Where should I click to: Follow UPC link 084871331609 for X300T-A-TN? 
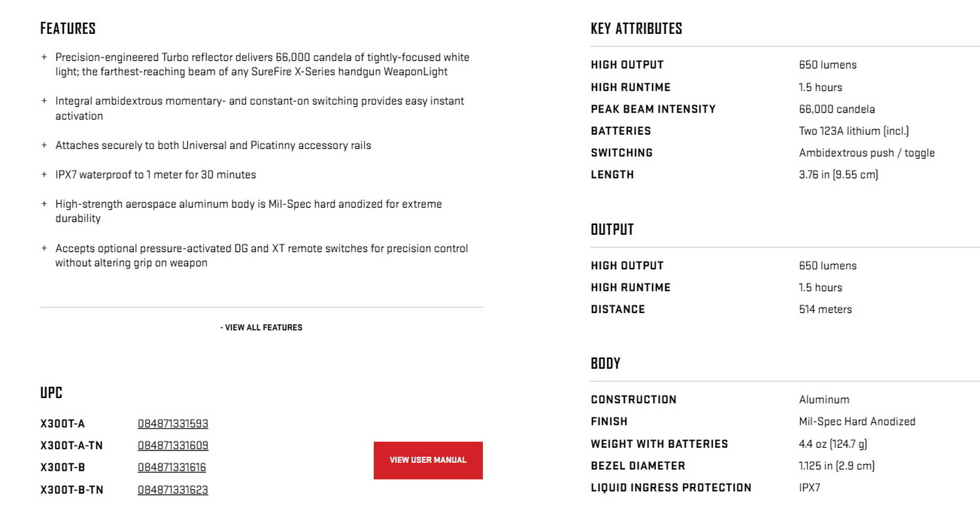[x=172, y=446]
